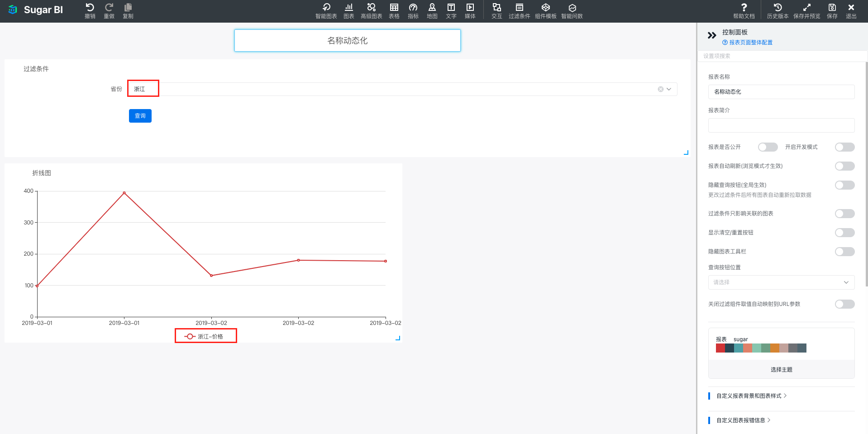The height and width of the screenshot is (434, 868).
Task: Enable 开启开发模式 switch
Action: (845, 147)
